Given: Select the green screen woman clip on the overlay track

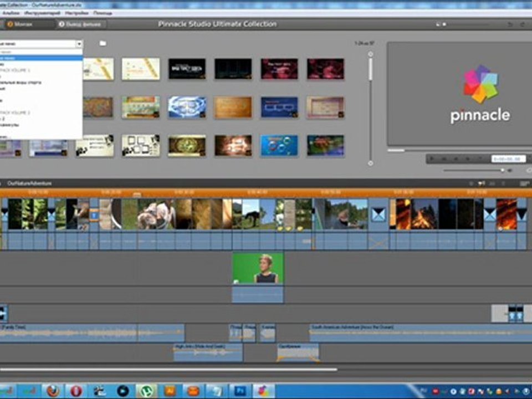Looking at the screenshot, I should pyautogui.click(x=258, y=268).
